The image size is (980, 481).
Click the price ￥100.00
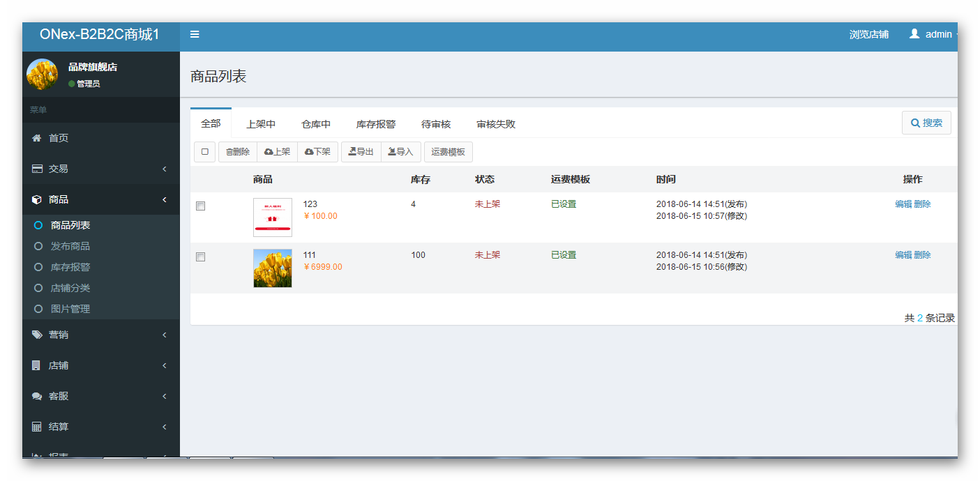[x=320, y=216]
